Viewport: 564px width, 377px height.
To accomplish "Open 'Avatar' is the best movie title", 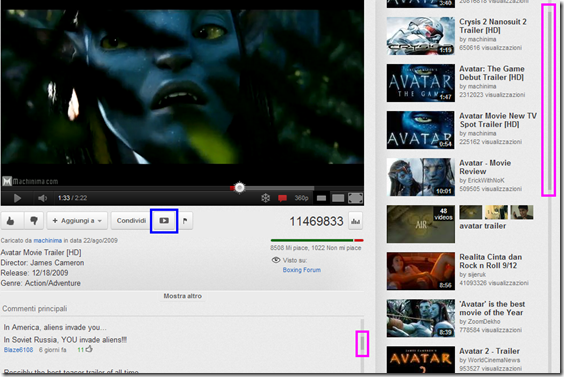I will 492,308.
